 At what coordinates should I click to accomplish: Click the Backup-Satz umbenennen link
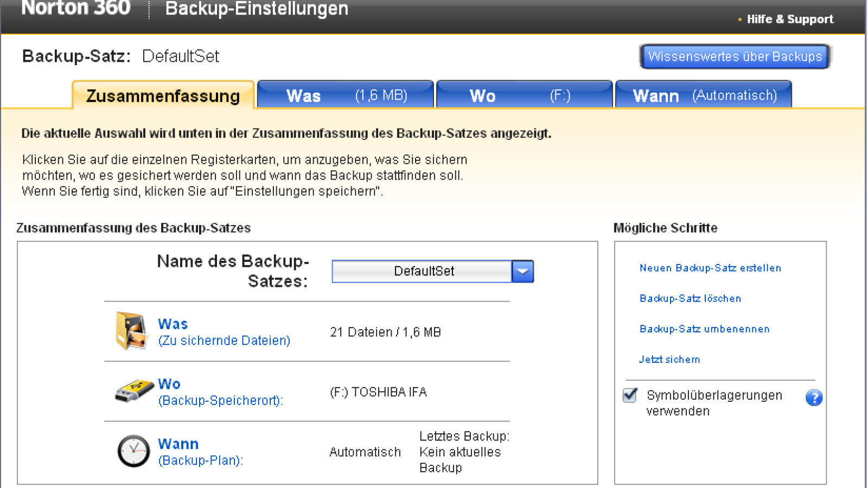tap(704, 329)
